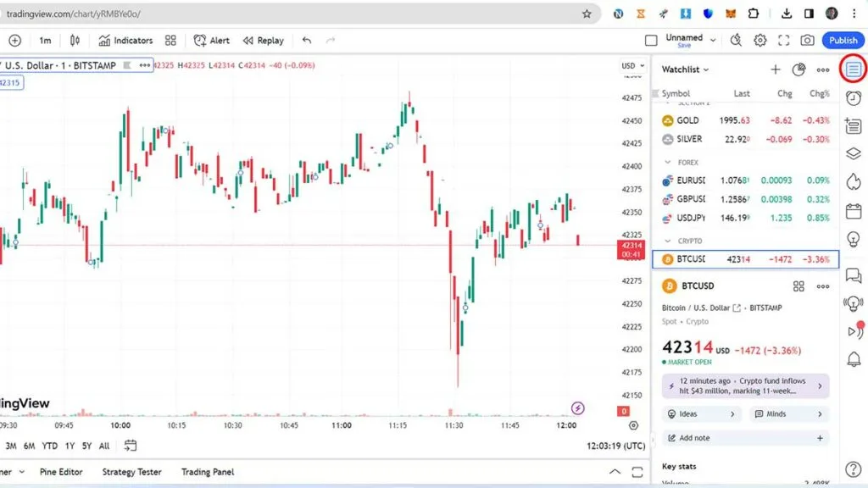Toggle the Unnamed layout checkbox square
The height and width of the screenshot is (488, 868).
651,41
